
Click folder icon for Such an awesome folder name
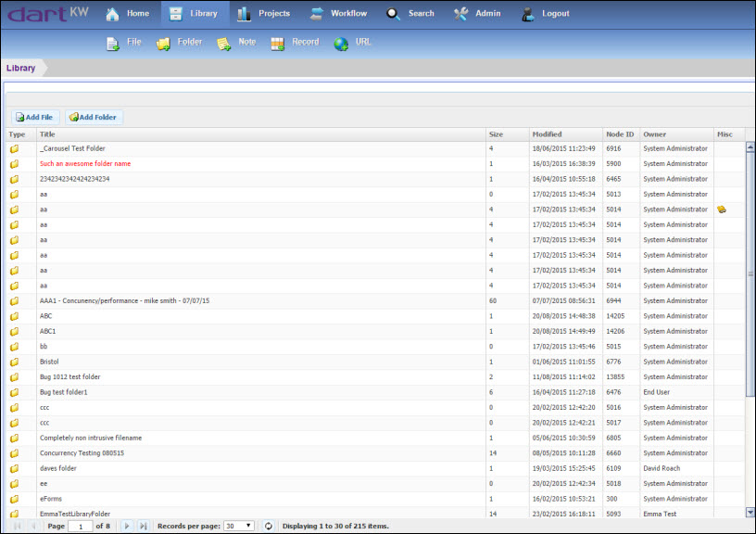[x=15, y=164]
